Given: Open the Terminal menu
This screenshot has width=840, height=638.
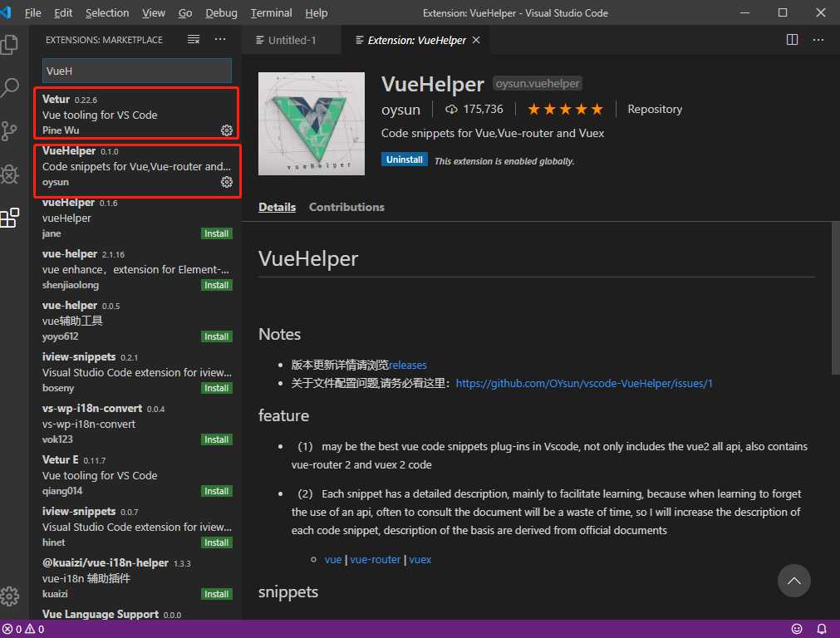Looking at the screenshot, I should click(271, 12).
